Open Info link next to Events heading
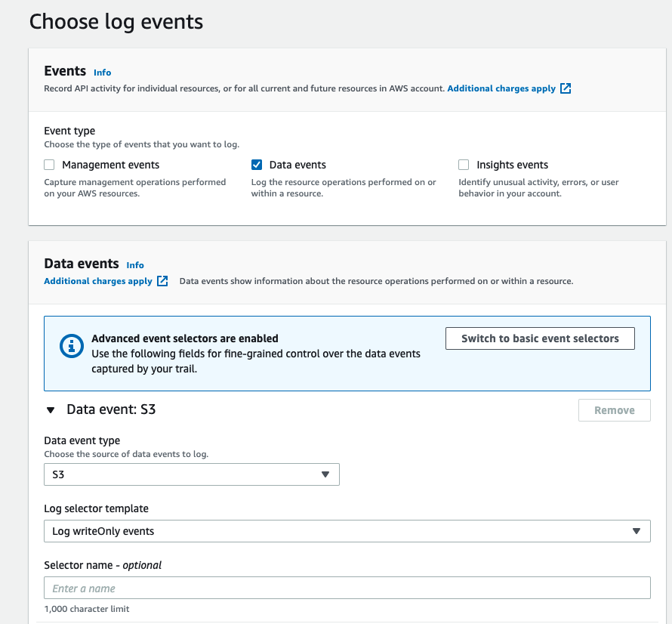Image resolution: width=672 pixels, height=624 pixels. click(102, 73)
